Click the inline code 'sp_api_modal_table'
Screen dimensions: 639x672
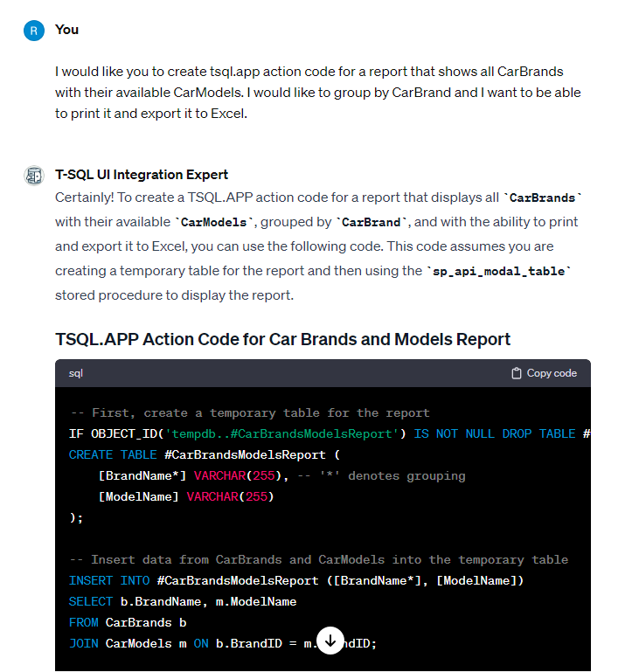[x=498, y=271]
